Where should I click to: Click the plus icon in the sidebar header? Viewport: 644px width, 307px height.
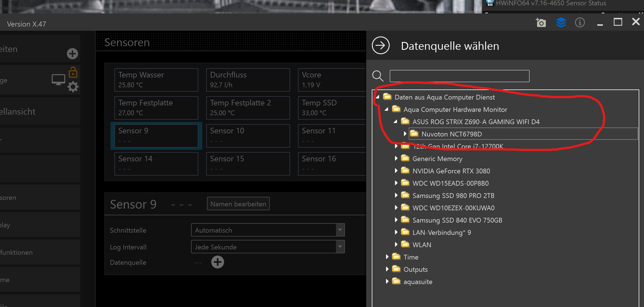coord(72,54)
